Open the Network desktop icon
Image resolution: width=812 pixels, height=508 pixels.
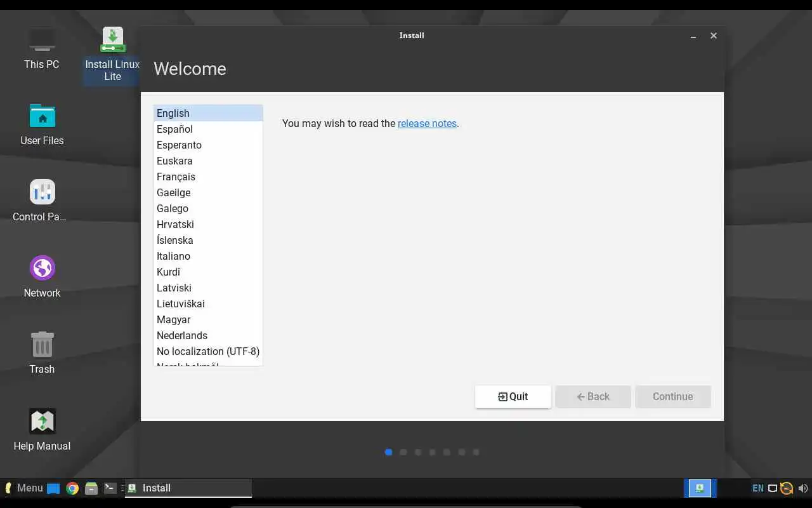[42, 277]
